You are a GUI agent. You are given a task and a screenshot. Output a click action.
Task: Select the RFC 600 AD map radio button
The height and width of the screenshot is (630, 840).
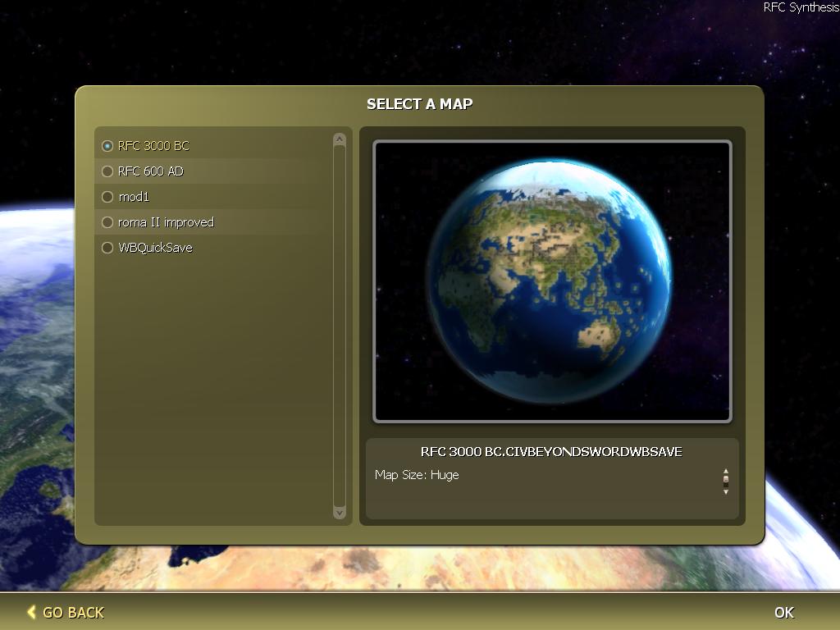pos(107,171)
